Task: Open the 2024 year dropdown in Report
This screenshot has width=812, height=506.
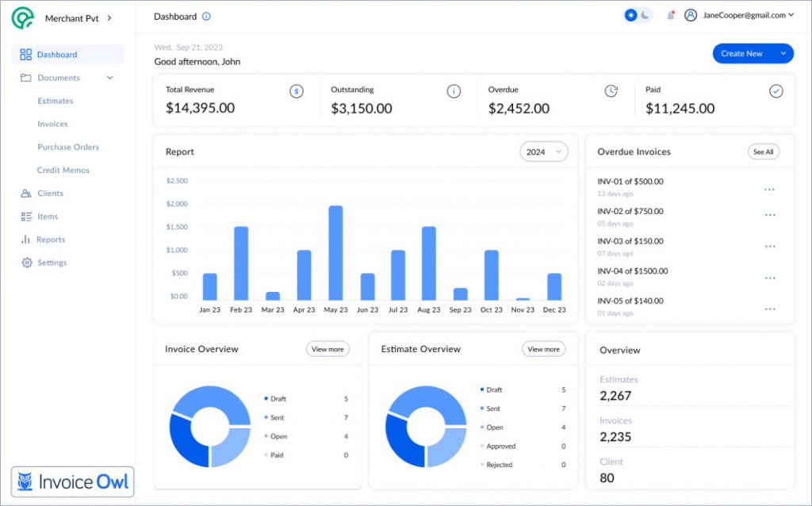Action: [x=544, y=152]
